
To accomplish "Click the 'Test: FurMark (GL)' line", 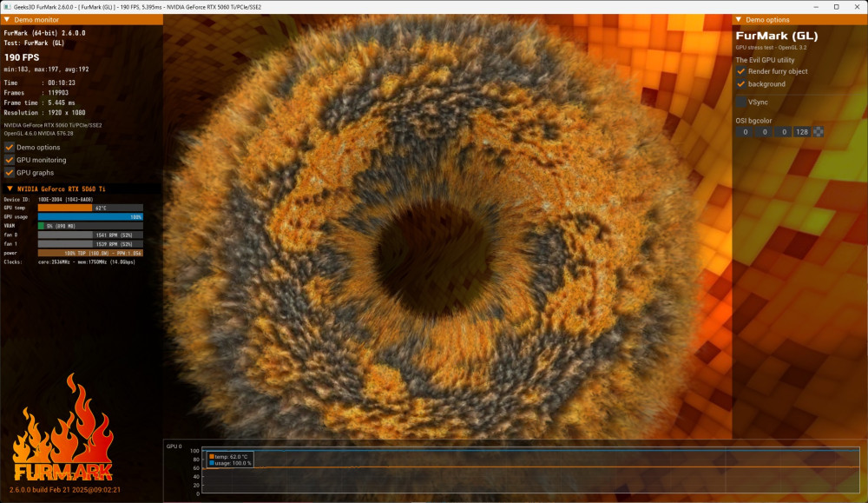I will click(35, 43).
